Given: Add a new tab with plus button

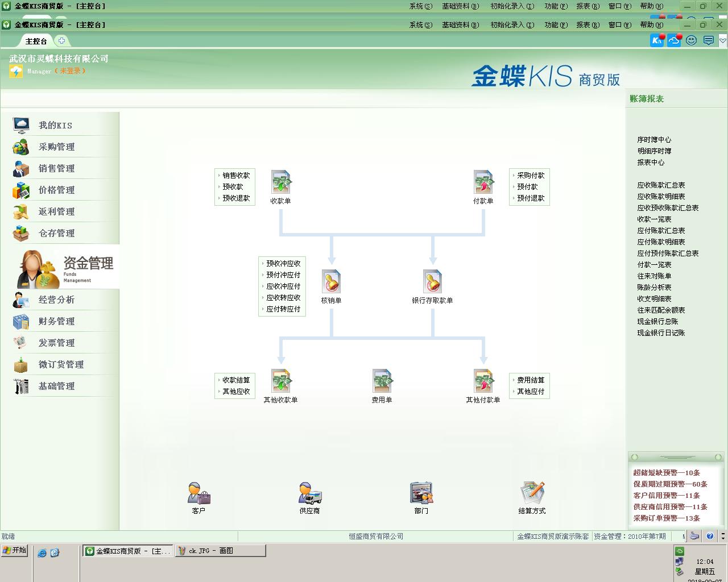Looking at the screenshot, I should 61,40.
